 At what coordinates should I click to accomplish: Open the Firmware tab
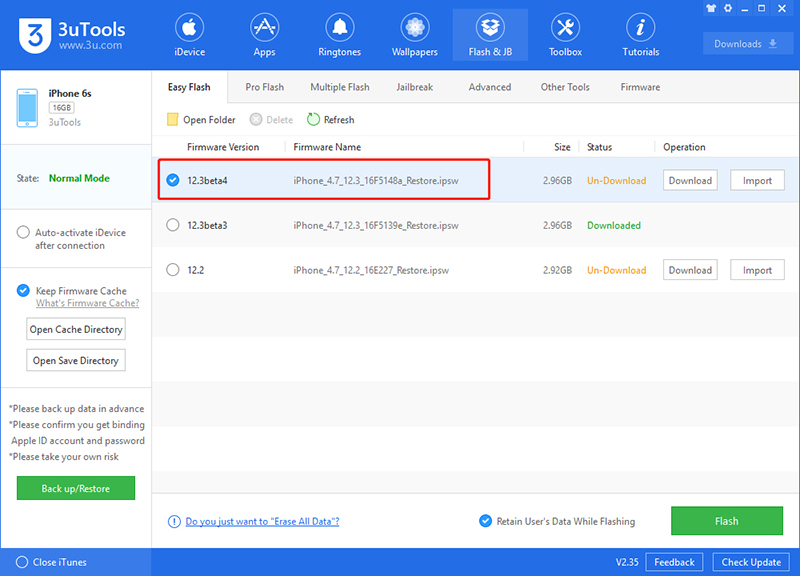(x=640, y=87)
